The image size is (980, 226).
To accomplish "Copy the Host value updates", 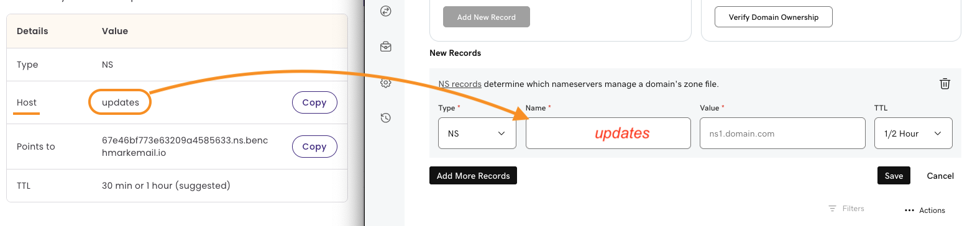I will coord(314,102).
